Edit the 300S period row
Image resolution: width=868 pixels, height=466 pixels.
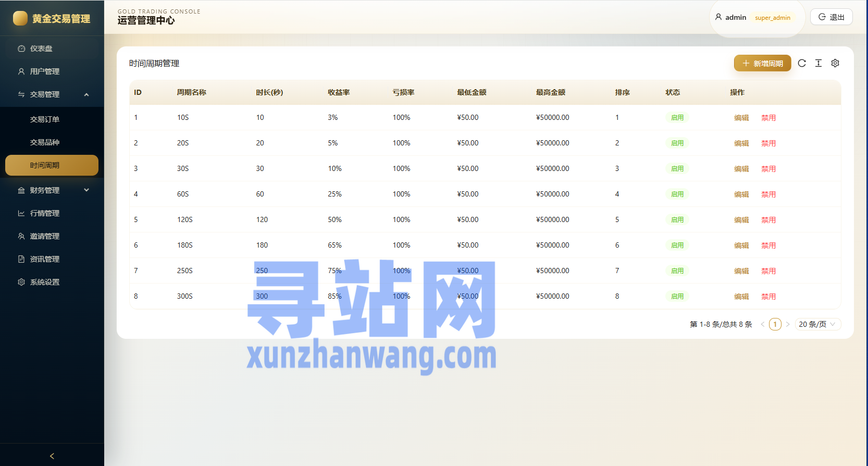pyautogui.click(x=741, y=297)
